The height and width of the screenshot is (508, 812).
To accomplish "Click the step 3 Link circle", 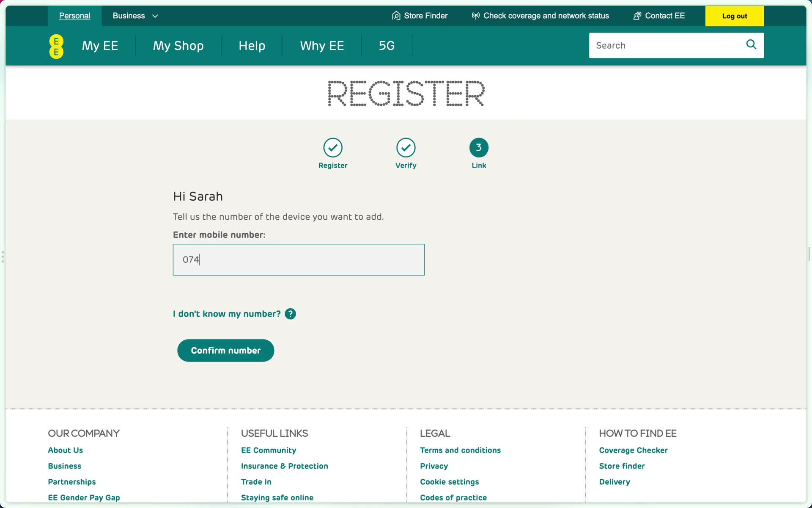I will tap(479, 147).
